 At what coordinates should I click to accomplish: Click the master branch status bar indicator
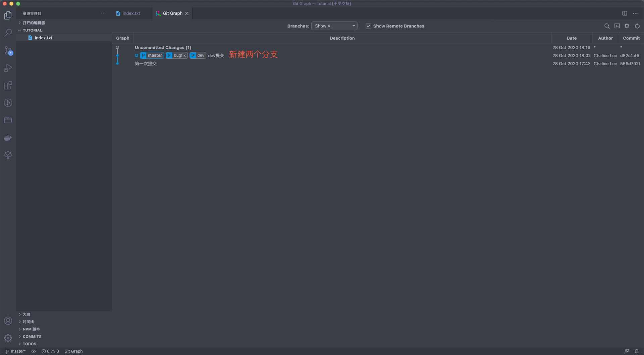click(16, 351)
